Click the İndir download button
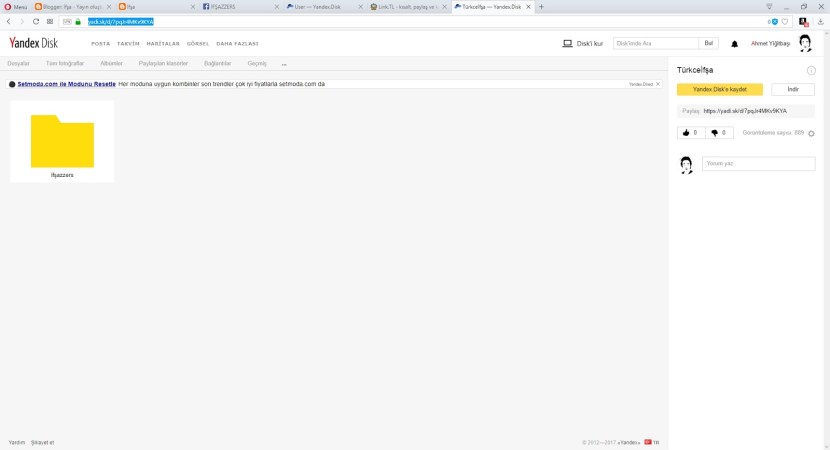Screen dimensions: 830x450 tap(793, 89)
